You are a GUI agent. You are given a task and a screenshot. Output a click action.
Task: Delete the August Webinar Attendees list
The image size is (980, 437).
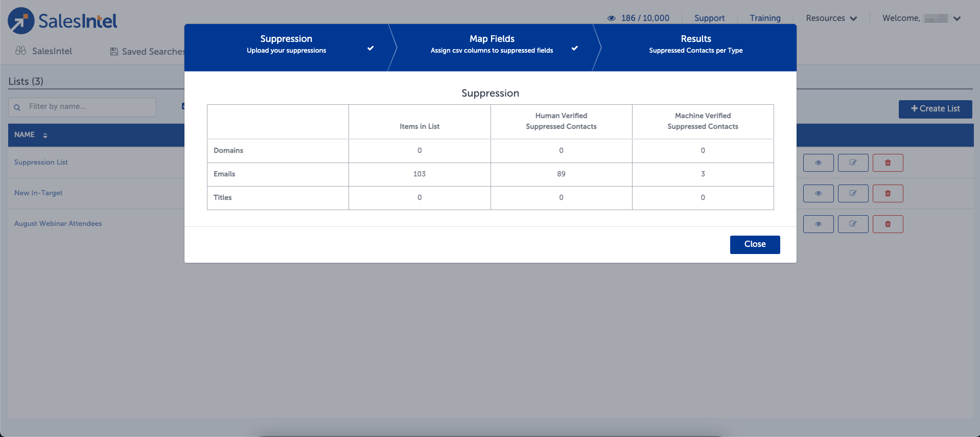(888, 224)
